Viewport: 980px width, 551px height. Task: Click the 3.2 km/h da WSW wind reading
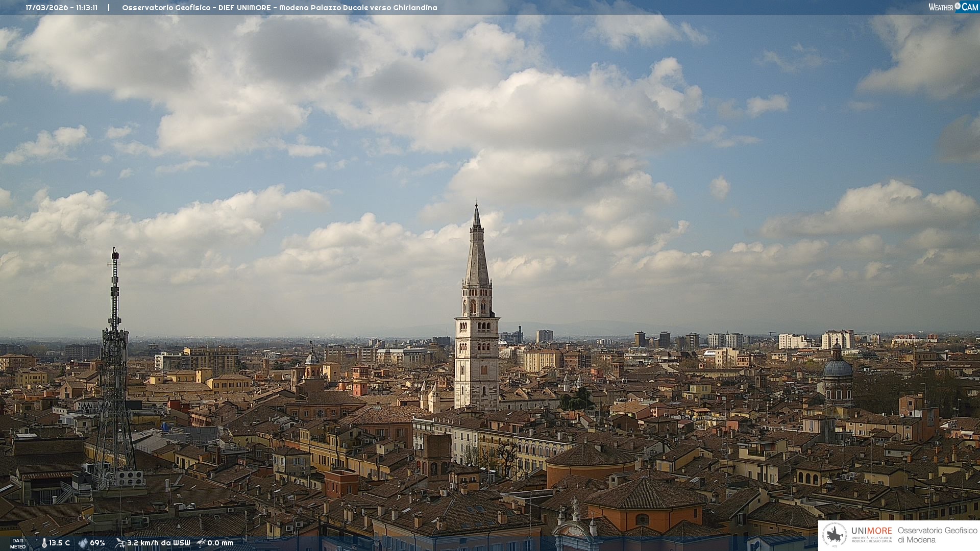point(158,543)
